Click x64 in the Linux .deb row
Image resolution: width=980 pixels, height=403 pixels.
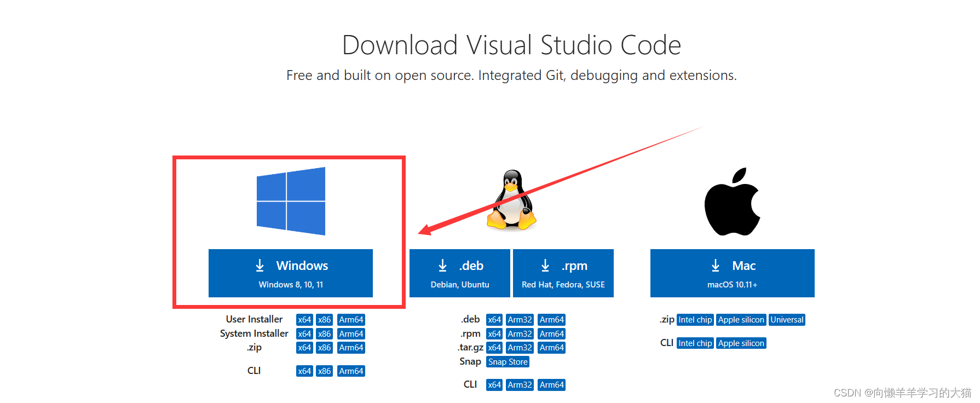494,320
